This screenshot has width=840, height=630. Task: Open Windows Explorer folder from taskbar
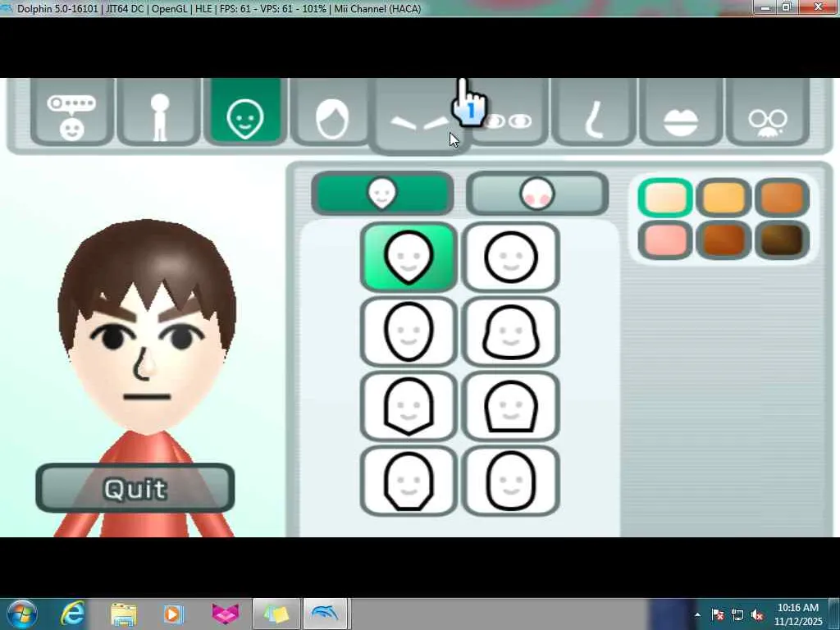click(x=124, y=614)
